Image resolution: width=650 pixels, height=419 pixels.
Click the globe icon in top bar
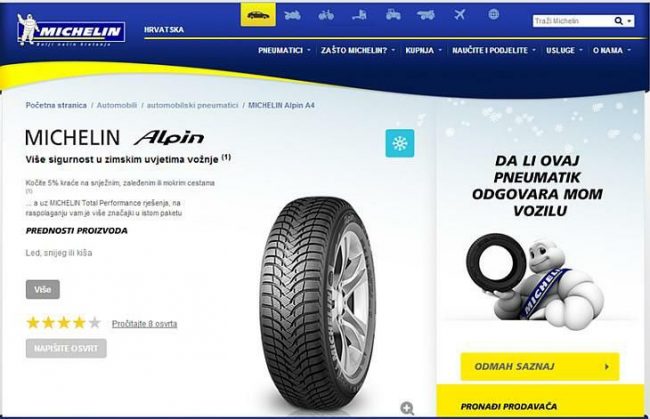pyautogui.click(x=493, y=15)
